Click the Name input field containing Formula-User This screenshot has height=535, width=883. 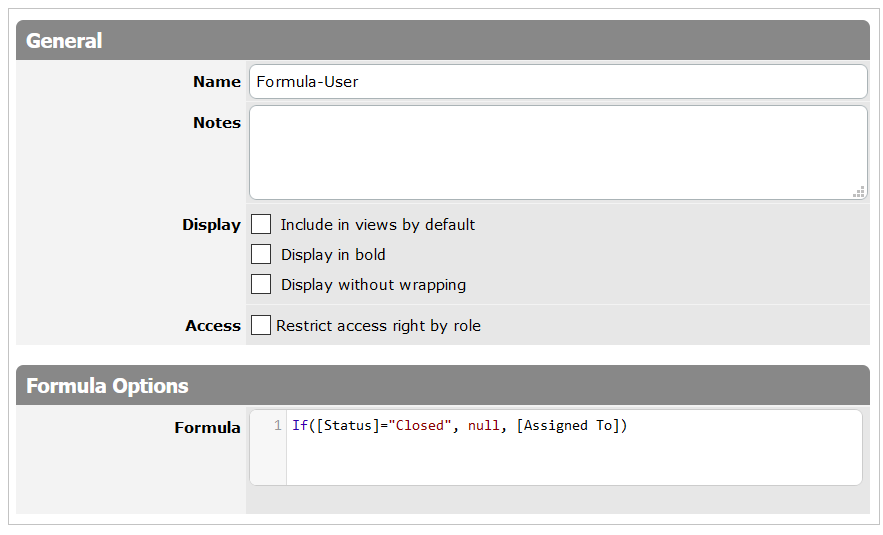(558, 82)
